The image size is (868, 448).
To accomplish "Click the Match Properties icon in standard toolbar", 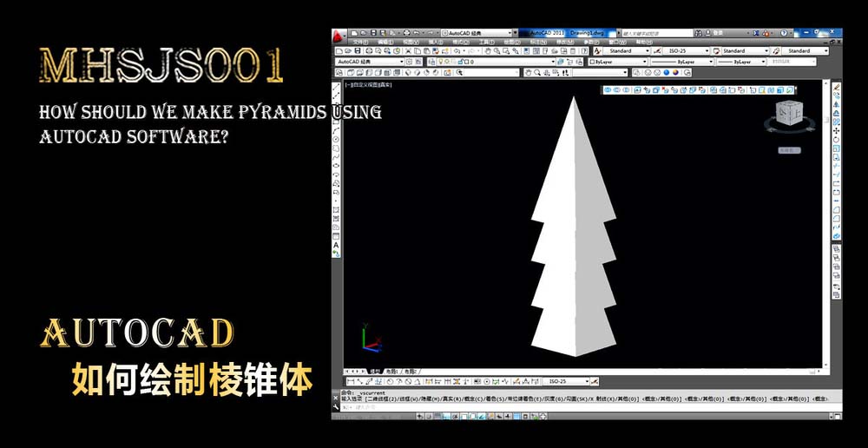I will click(x=437, y=51).
